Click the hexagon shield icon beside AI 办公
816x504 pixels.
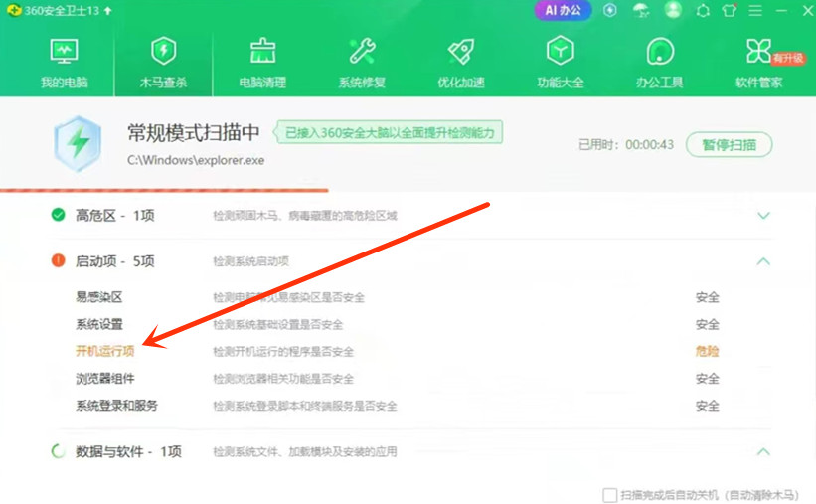click(610, 10)
